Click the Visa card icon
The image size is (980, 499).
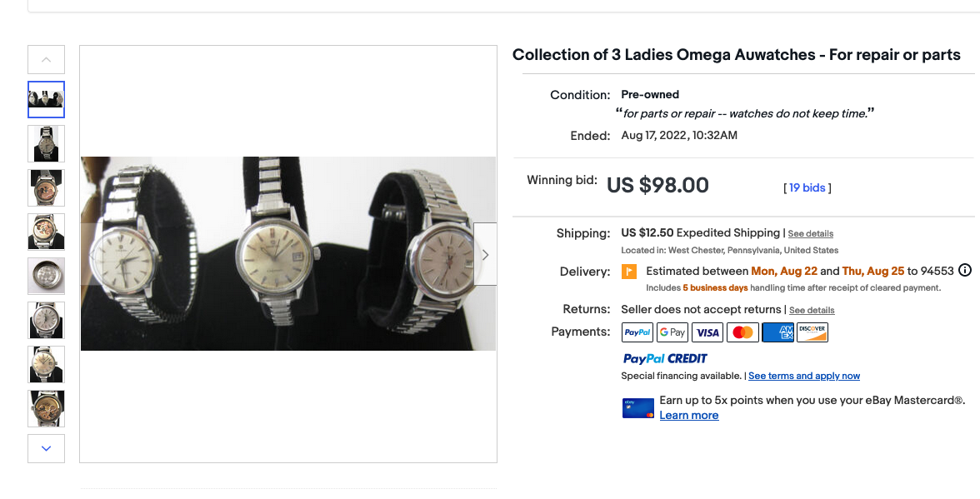[x=707, y=332]
